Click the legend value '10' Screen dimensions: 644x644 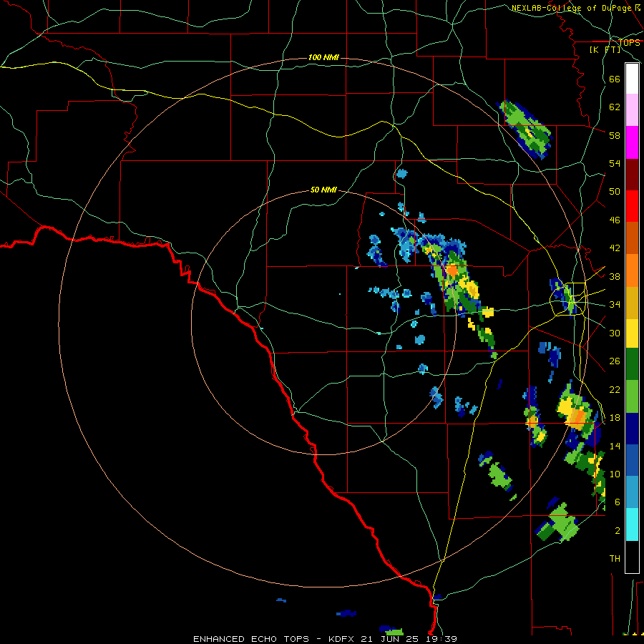[615, 474]
